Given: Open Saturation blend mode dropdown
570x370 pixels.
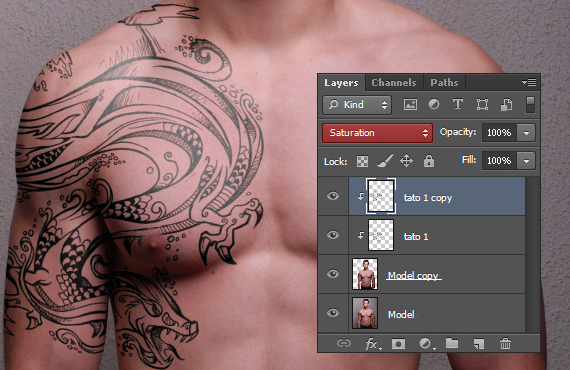Looking at the screenshot, I should coord(377,133).
